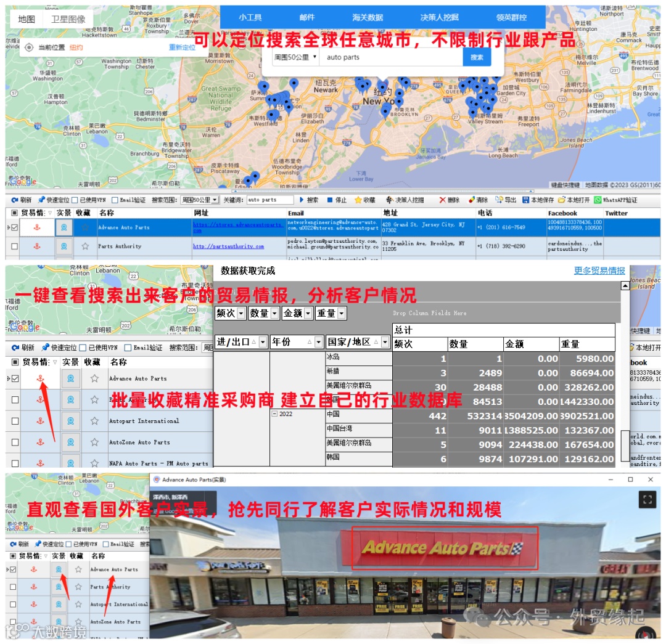Expand the street view window to full screen
This screenshot has height=644, width=666.
point(647,500)
